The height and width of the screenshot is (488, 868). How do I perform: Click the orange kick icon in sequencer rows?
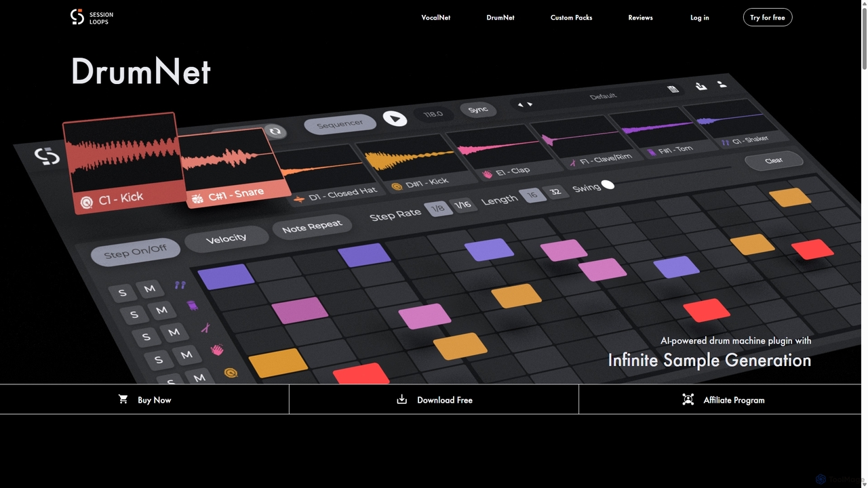point(231,373)
